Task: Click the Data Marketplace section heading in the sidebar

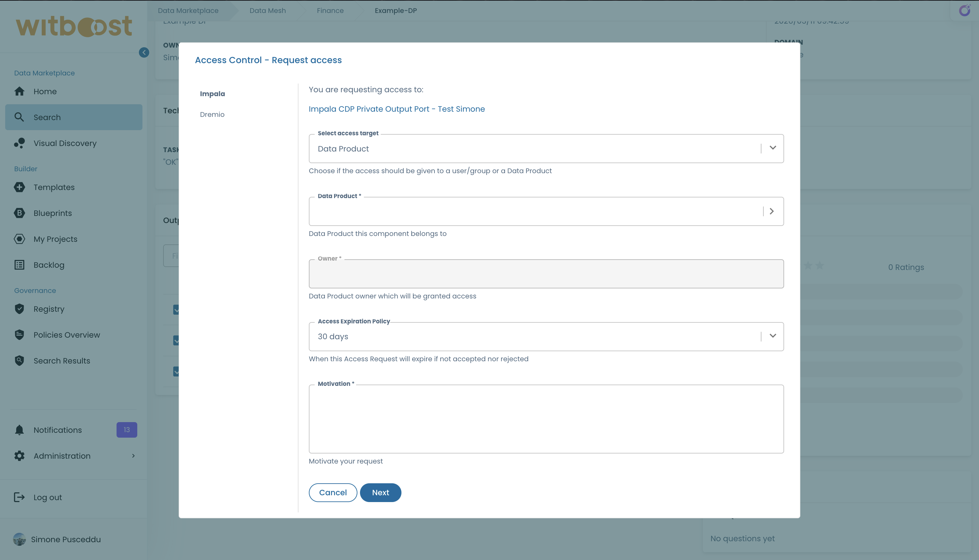Action: (x=44, y=73)
